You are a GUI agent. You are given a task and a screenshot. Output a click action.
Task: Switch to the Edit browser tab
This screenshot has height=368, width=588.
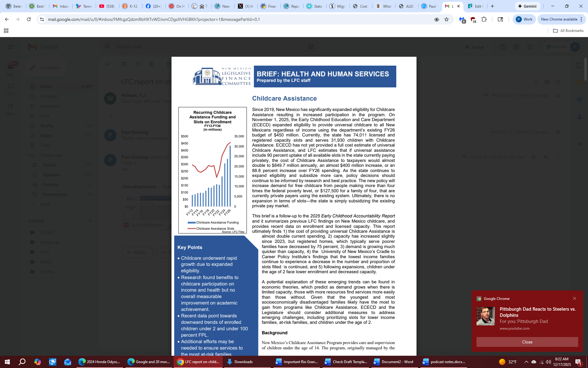click(475, 6)
